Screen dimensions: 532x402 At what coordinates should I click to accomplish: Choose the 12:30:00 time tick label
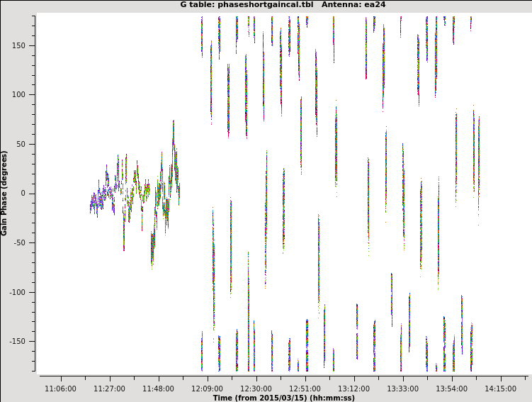[x=256, y=389]
